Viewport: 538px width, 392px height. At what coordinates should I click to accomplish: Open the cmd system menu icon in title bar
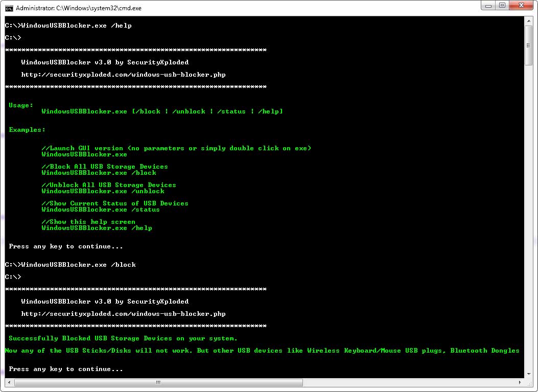9,8
